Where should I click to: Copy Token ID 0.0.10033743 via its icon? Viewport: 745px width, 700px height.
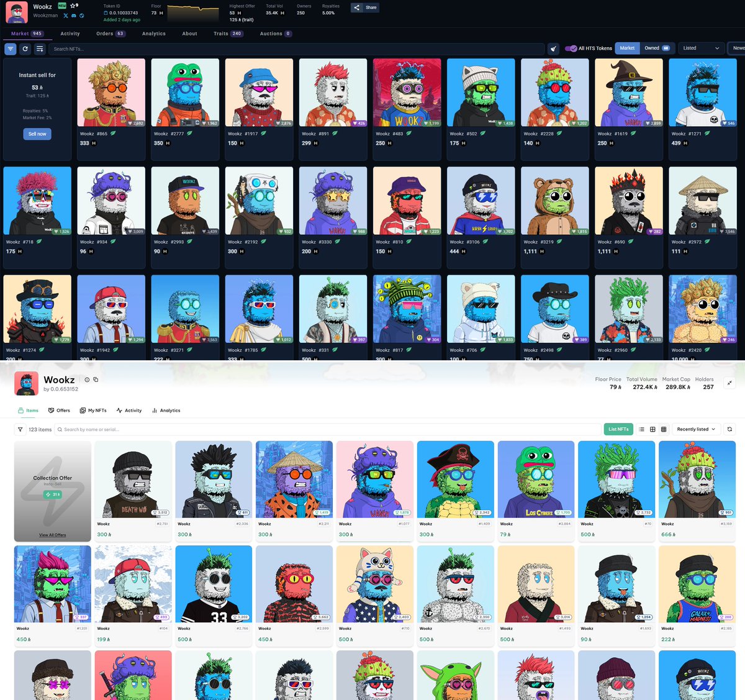click(x=106, y=12)
